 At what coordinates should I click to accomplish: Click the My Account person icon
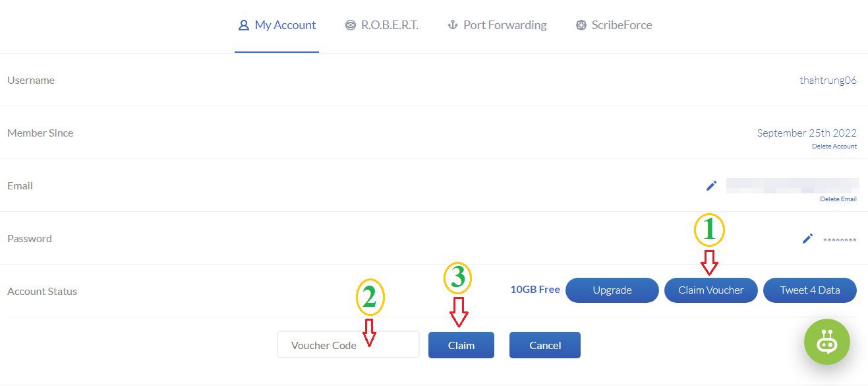(243, 25)
